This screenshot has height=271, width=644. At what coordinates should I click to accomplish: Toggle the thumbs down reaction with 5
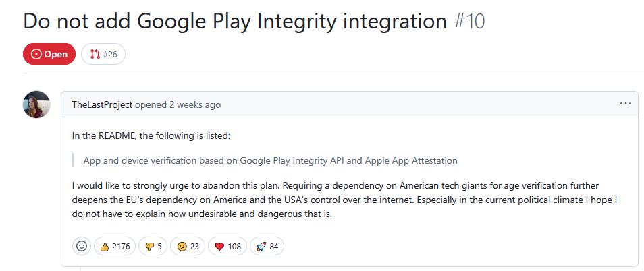coord(153,247)
